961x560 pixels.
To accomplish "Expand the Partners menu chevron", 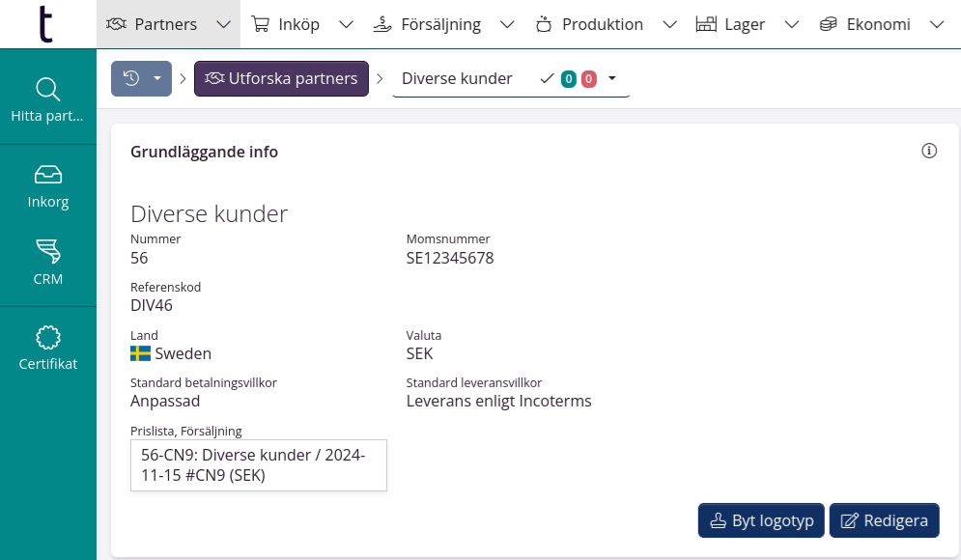I will coord(223,23).
